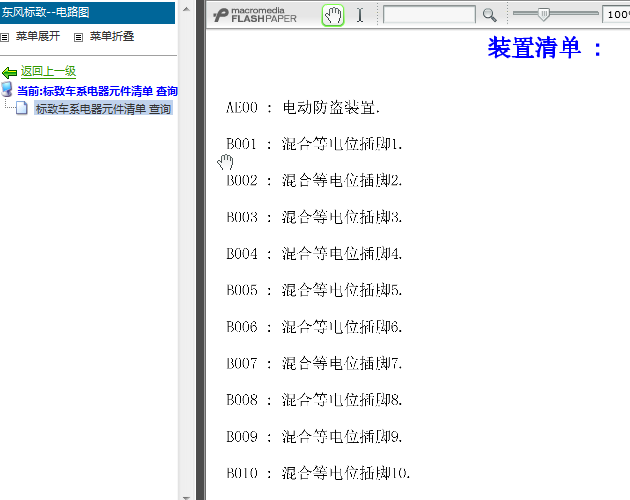Click the zoom percentage field
630x500 pixels.
(616, 15)
